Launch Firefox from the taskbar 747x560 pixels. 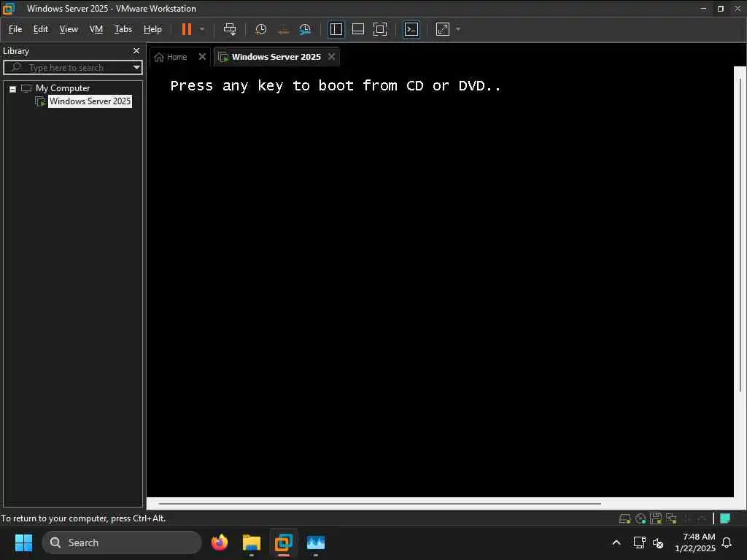click(220, 542)
